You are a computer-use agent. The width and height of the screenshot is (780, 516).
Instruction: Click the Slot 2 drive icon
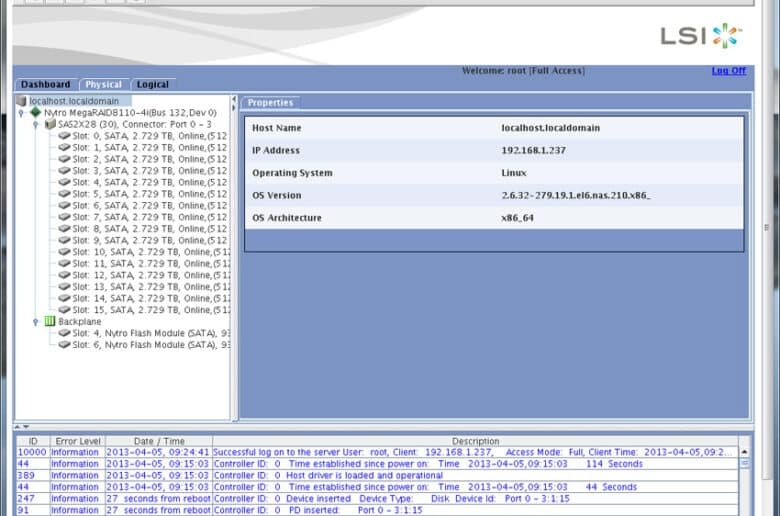64,159
